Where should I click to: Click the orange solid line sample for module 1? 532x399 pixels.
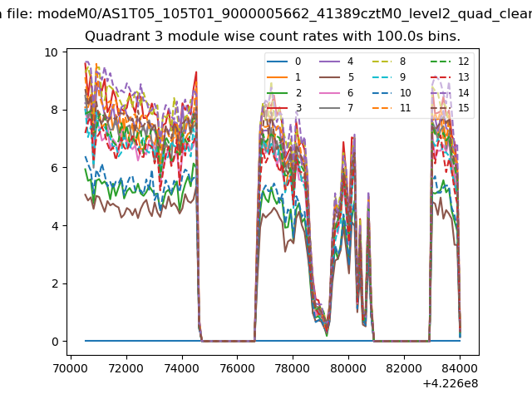(277, 77)
